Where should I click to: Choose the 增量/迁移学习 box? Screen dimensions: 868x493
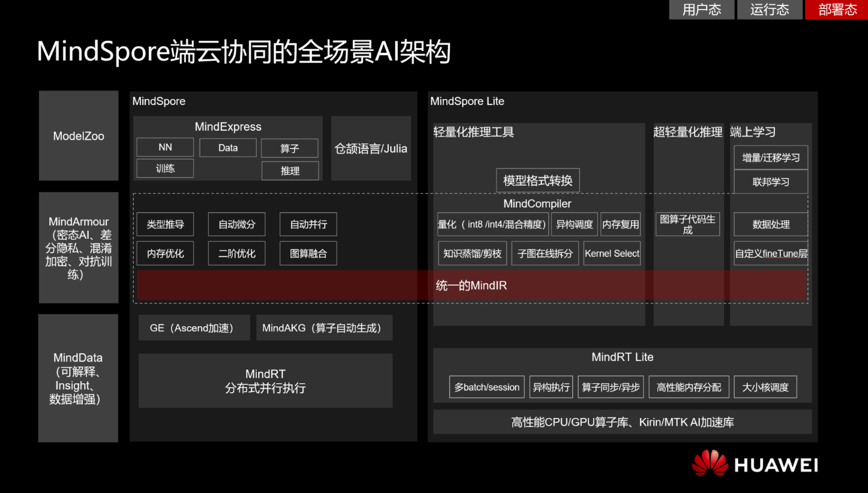771,158
